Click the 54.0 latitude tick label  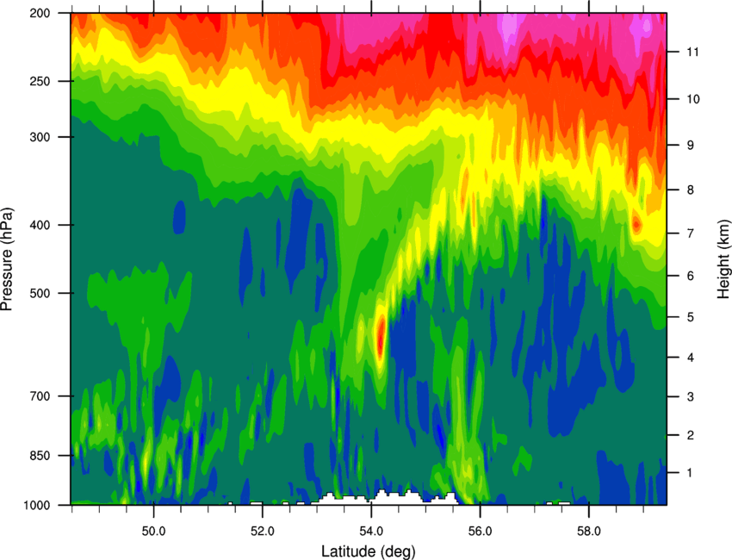click(372, 531)
